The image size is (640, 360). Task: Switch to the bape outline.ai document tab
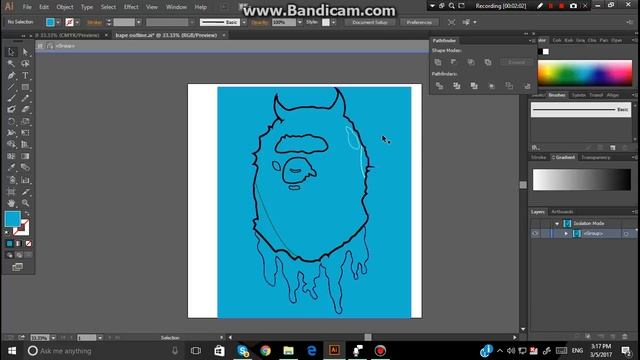(166, 35)
